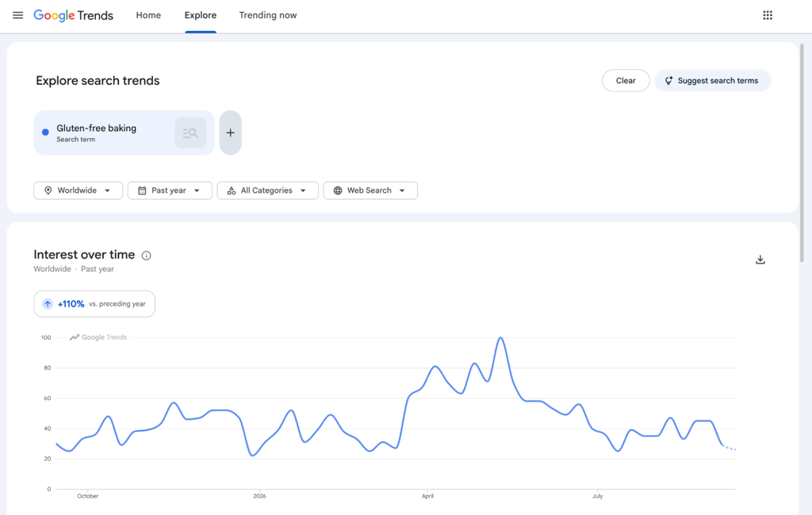Click the 'July' axis label
812x515 pixels.
coord(598,496)
